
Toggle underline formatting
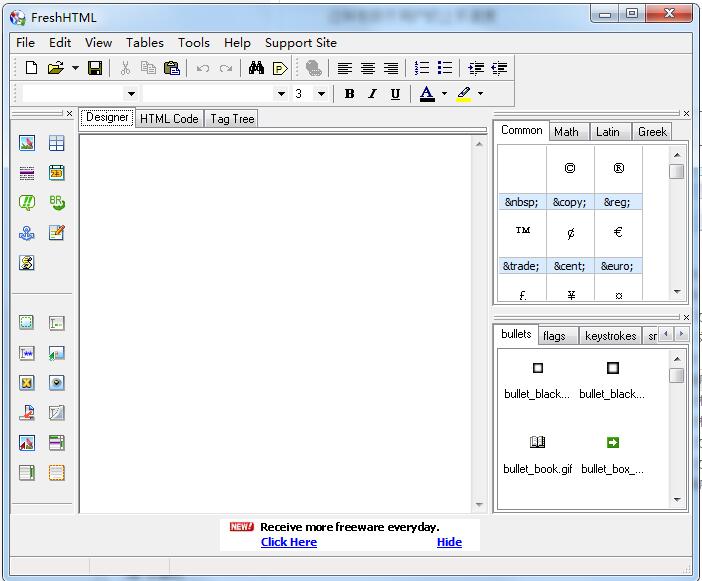pos(395,93)
